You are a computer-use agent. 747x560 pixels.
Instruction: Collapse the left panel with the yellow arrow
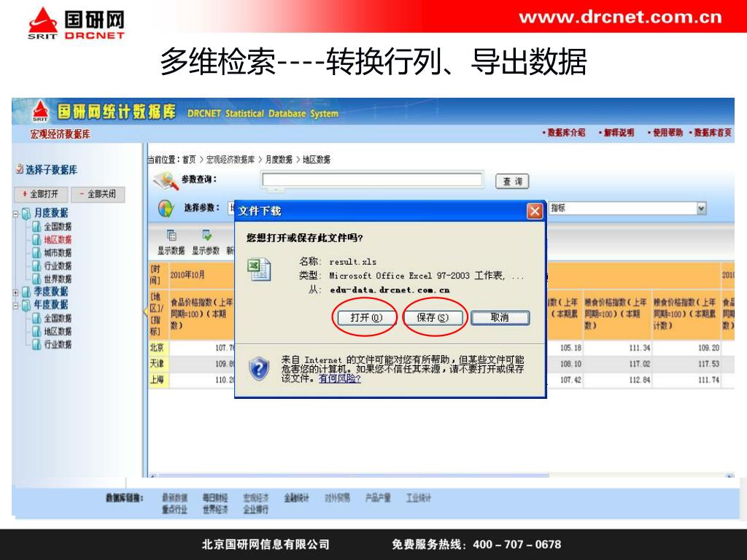145,311
